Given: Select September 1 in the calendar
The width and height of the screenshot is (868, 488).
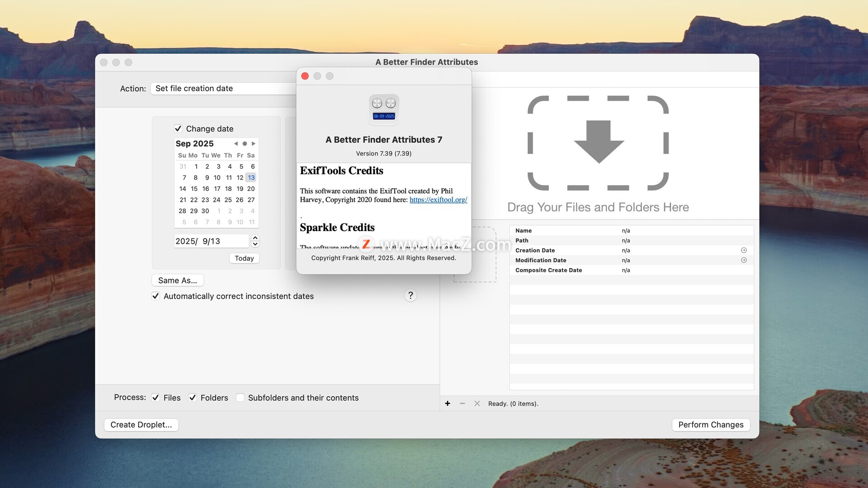Looking at the screenshot, I should tap(196, 166).
